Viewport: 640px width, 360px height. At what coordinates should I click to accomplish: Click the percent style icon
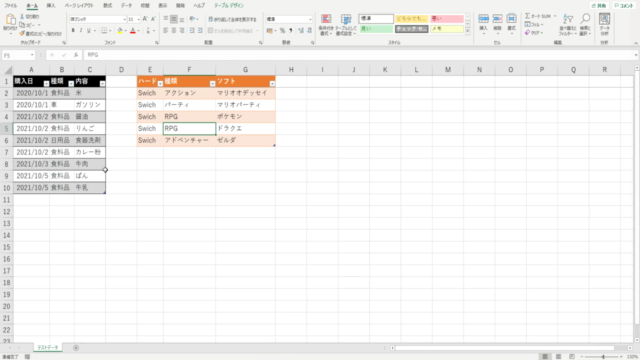point(282,31)
